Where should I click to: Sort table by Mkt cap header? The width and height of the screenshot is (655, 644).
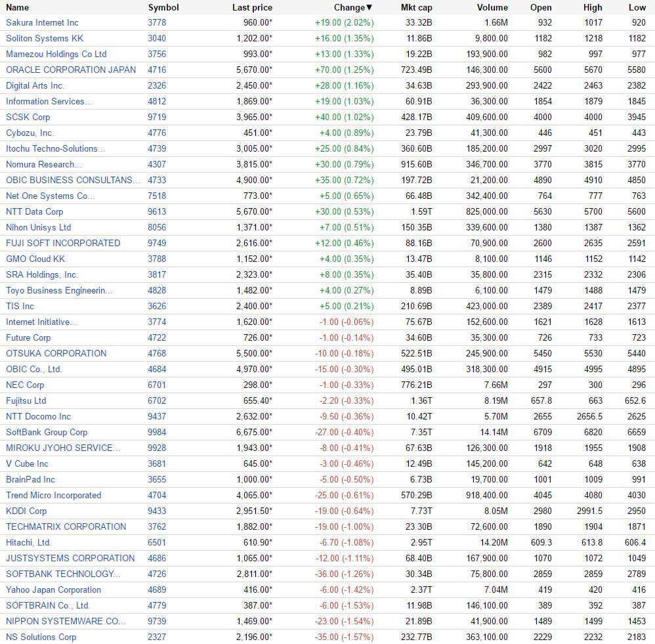(417, 7)
